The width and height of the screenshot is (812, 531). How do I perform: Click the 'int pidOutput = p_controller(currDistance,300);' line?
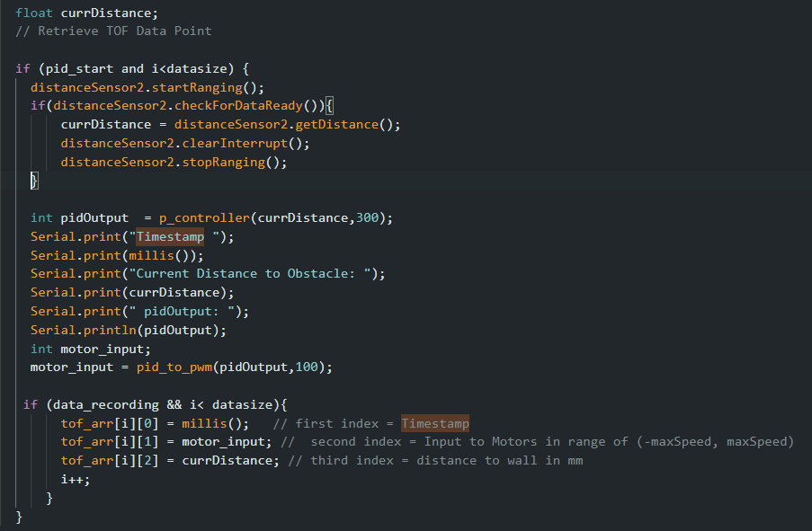point(211,218)
